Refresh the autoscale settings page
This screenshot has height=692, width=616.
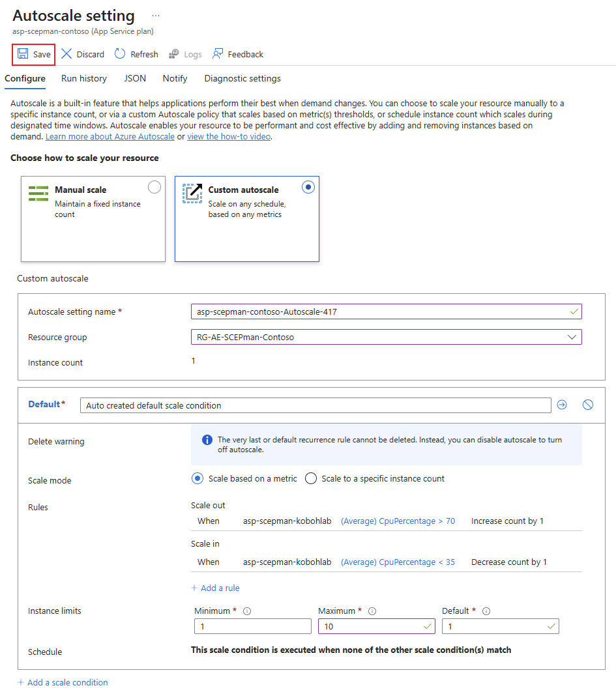point(120,54)
